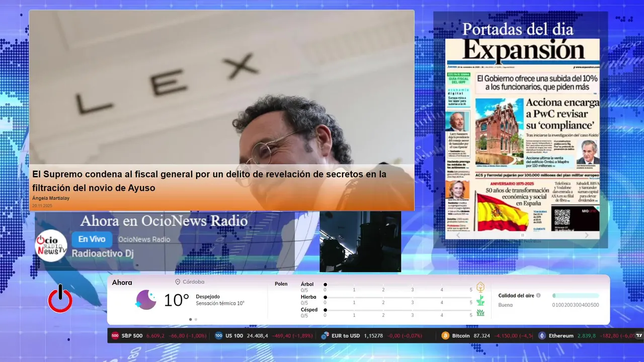Pause the Portadas del dia slideshow
This screenshot has width=644, height=362.
coord(522,235)
